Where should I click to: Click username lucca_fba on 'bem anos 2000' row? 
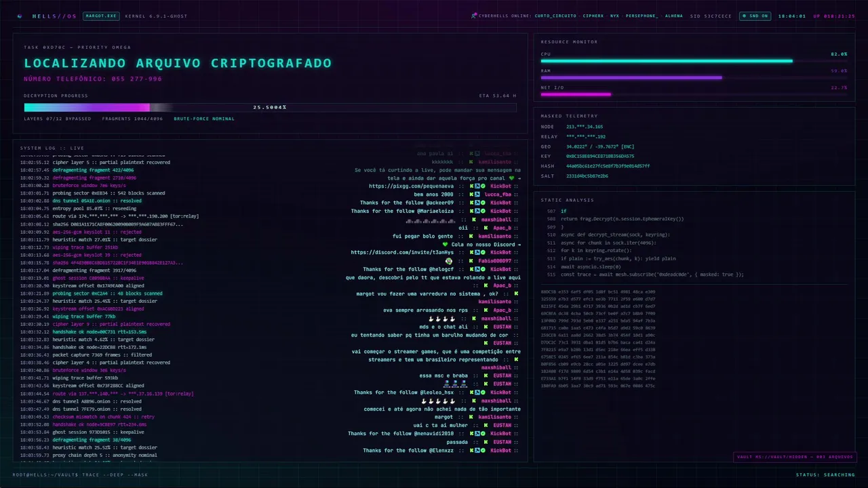coord(498,195)
